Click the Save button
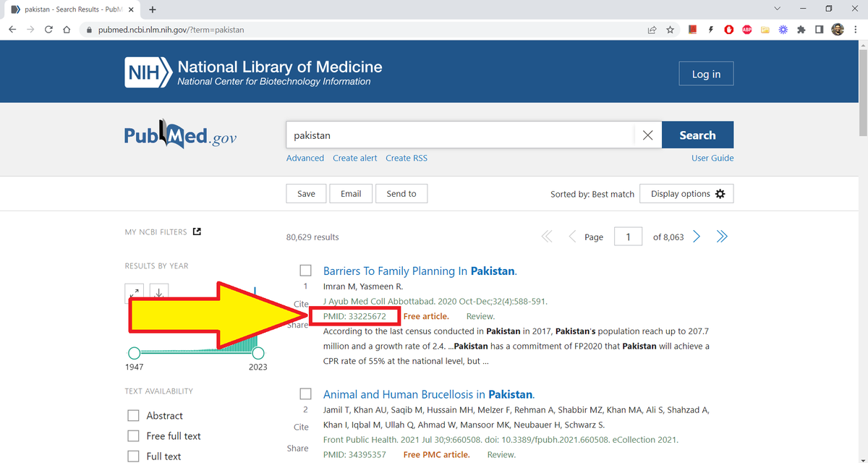This screenshot has height=463, width=868. (x=306, y=194)
